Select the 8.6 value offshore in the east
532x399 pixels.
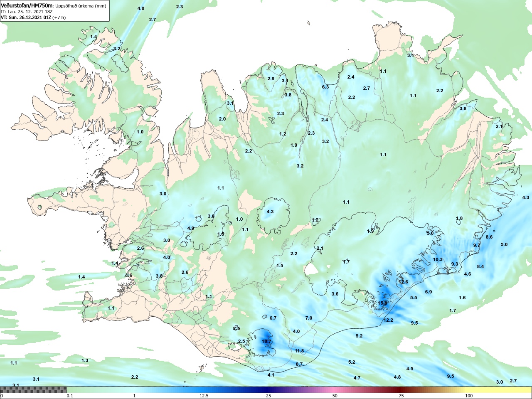coord(489,237)
